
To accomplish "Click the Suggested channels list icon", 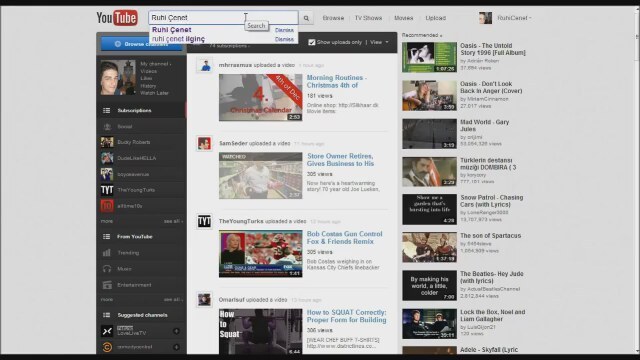I will [x=107, y=315].
